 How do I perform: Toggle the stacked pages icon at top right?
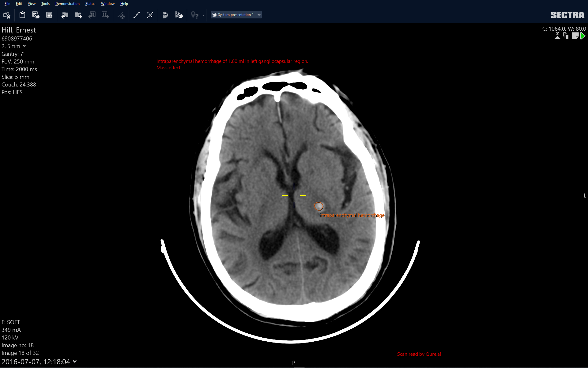click(x=566, y=36)
